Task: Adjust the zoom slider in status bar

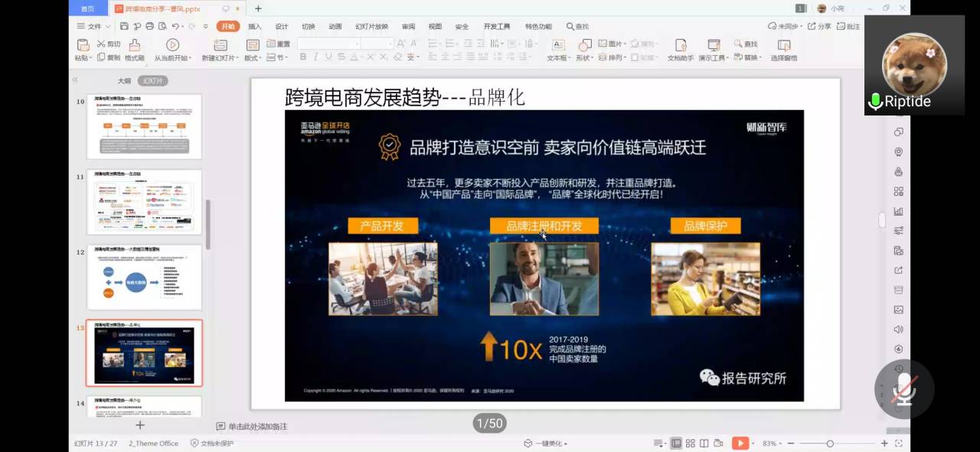Action: click(x=830, y=444)
